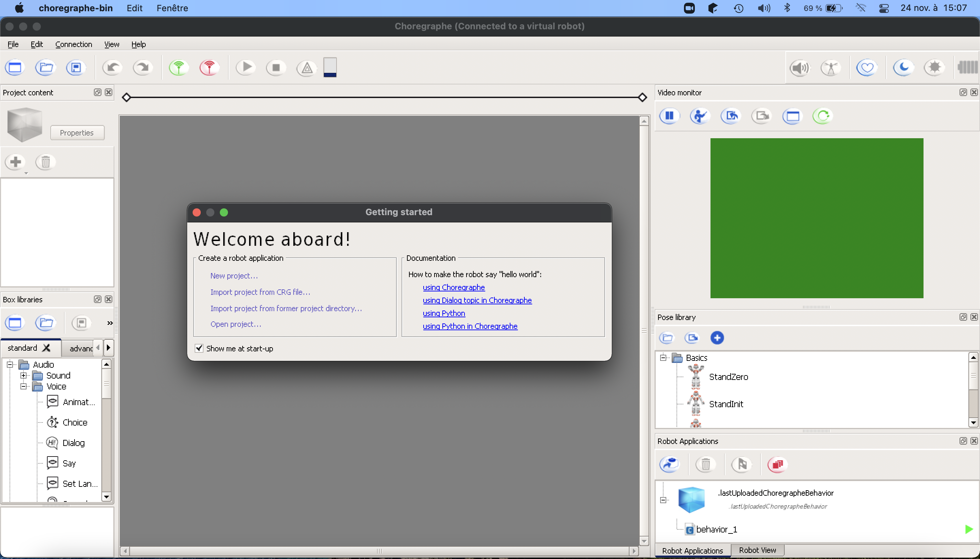Click the green Connect to robot icon
The image size is (980, 559).
[x=179, y=68]
